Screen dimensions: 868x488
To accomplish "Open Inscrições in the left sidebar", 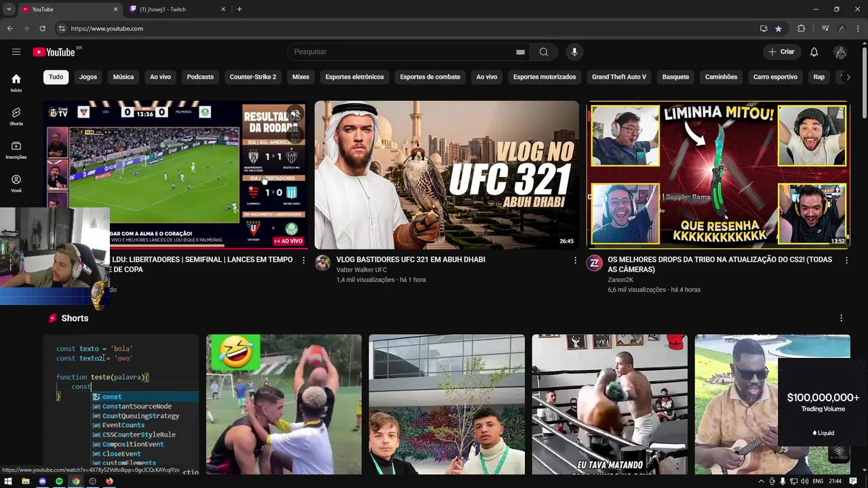I will click(16, 150).
